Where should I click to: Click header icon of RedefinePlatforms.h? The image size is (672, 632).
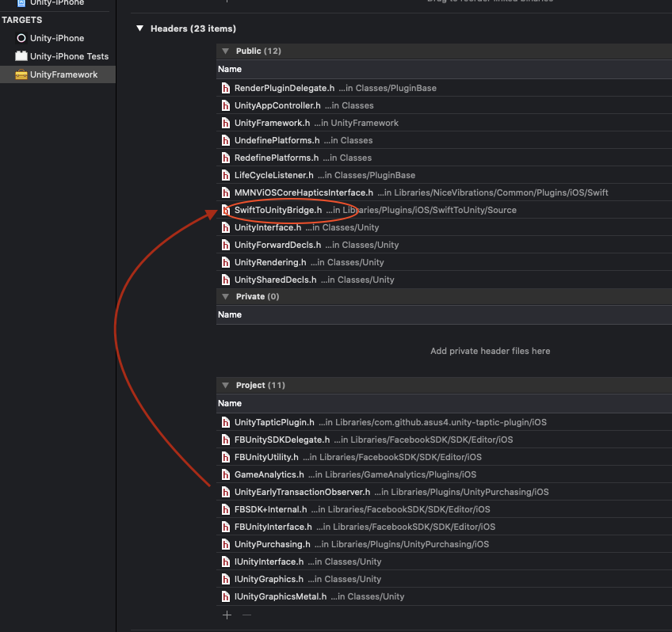tap(225, 158)
